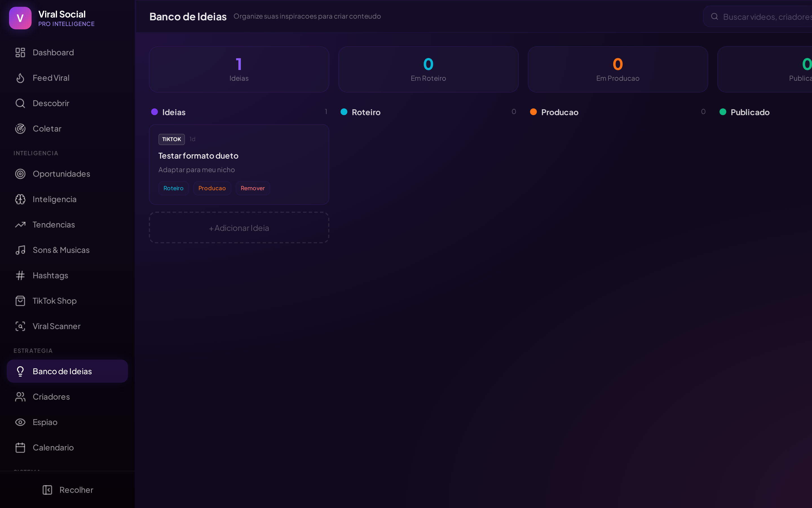The image size is (812, 508).
Task: Open the Testar formato dueto card title
Action: (x=198, y=156)
